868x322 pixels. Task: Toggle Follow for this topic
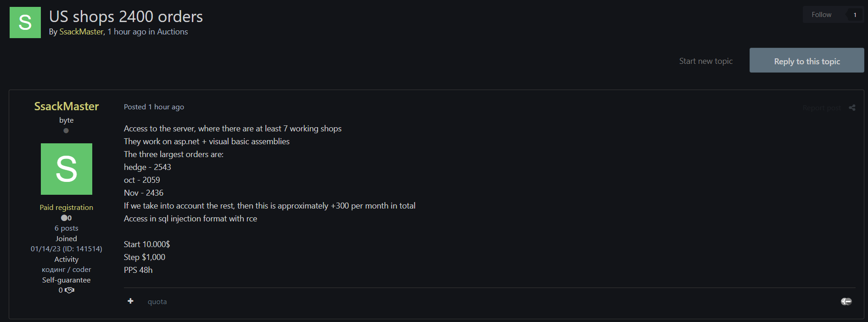tap(821, 15)
